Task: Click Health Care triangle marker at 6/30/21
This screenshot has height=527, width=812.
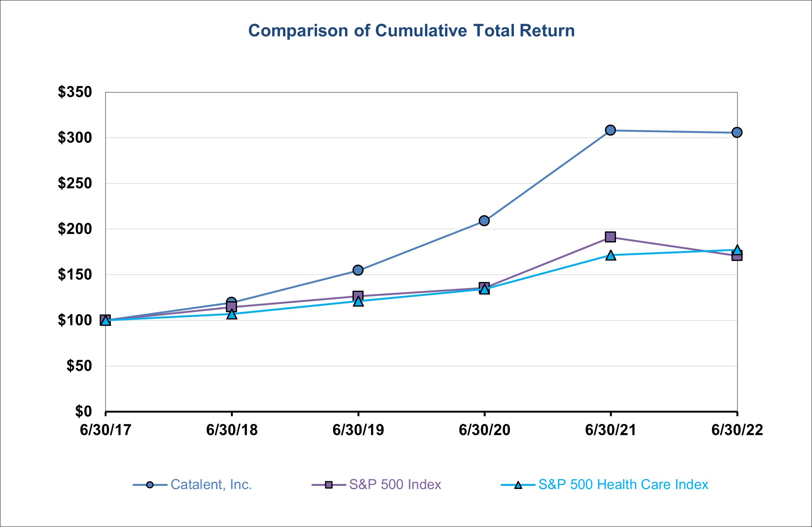Action: pyautogui.click(x=611, y=256)
